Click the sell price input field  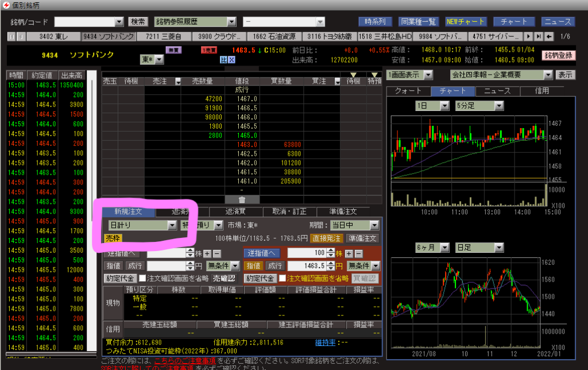(x=167, y=265)
